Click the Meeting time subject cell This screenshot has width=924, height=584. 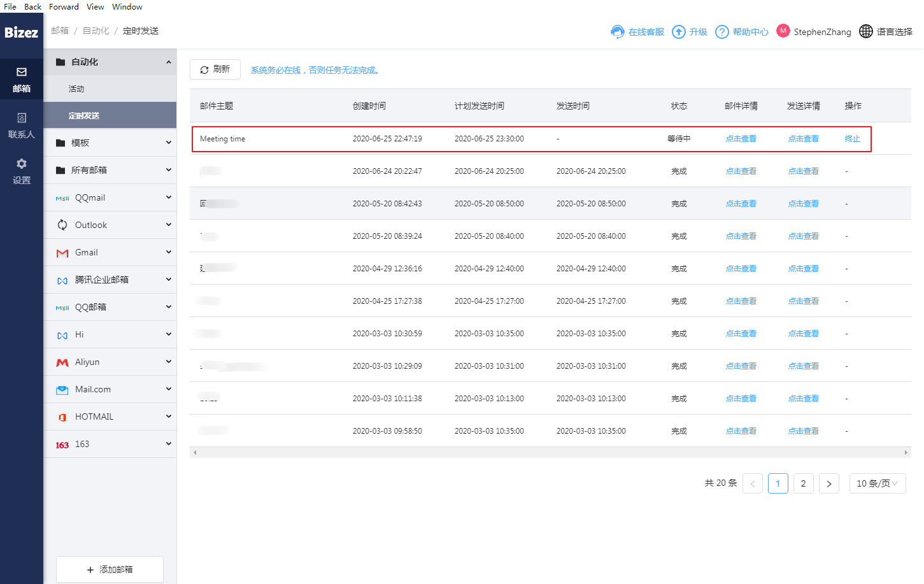(x=222, y=139)
